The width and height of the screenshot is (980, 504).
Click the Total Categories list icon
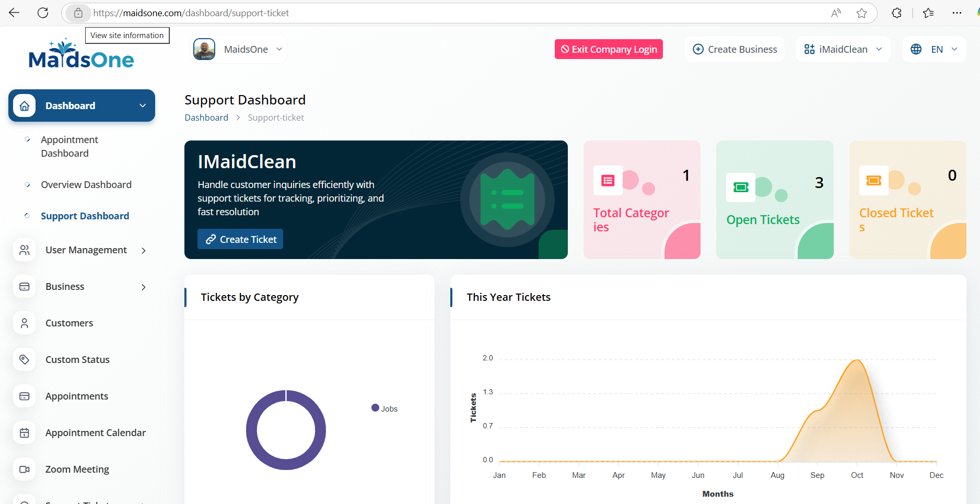pyautogui.click(x=608, y=181)
